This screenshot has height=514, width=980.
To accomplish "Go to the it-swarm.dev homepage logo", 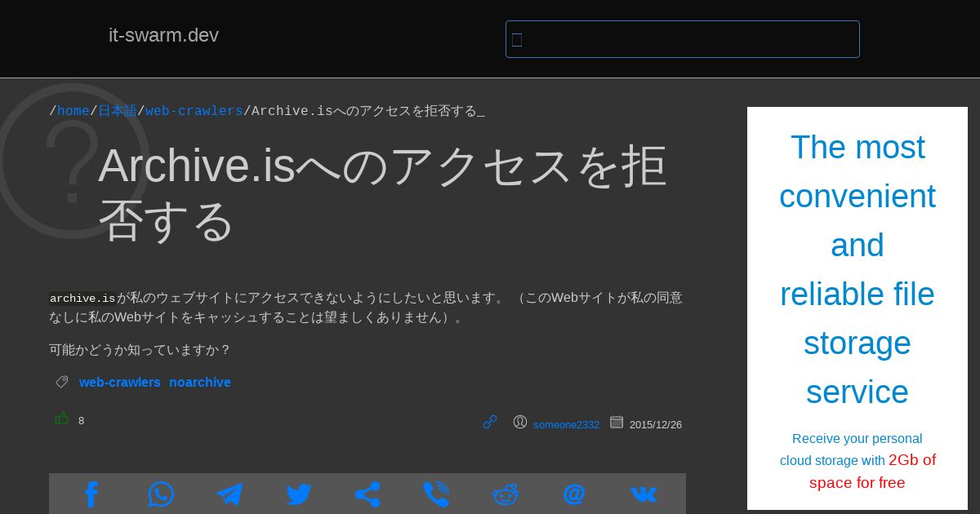I will (x=163, y=35).
